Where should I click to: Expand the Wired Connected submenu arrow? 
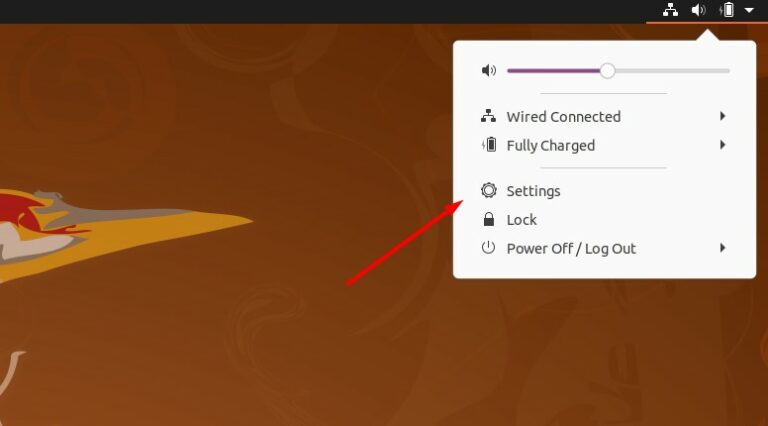pyautogui.click(x=722, y=116)
